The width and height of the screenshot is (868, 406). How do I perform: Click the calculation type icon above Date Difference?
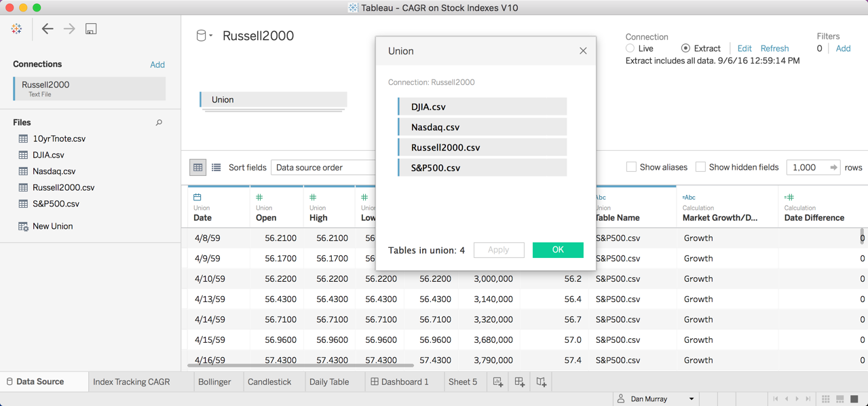point(789,198)
